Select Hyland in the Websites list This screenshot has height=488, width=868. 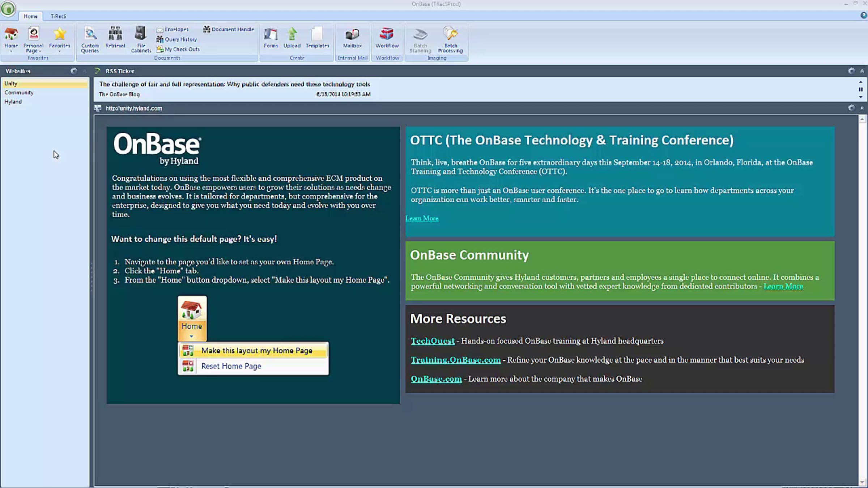(x=45, y=102)
